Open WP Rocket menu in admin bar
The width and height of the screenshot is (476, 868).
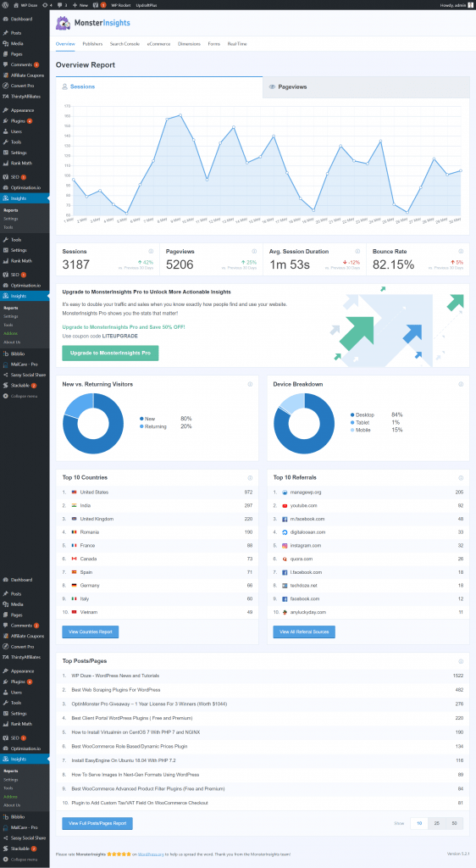tap(120, 4)
